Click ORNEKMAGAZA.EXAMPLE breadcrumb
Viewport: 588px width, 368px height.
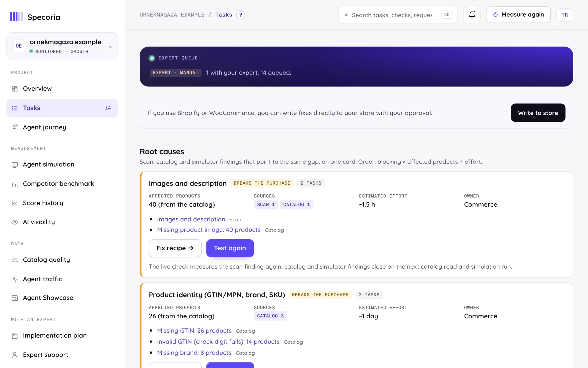coord(172,15)
